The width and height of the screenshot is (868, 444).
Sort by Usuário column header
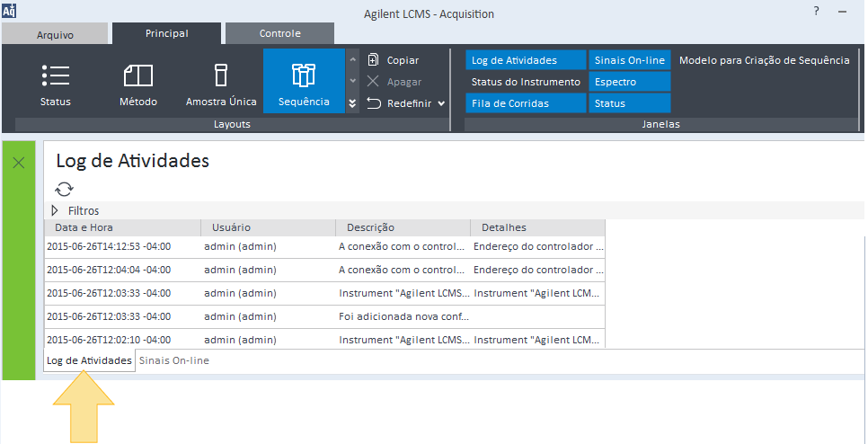click(269, 227)
